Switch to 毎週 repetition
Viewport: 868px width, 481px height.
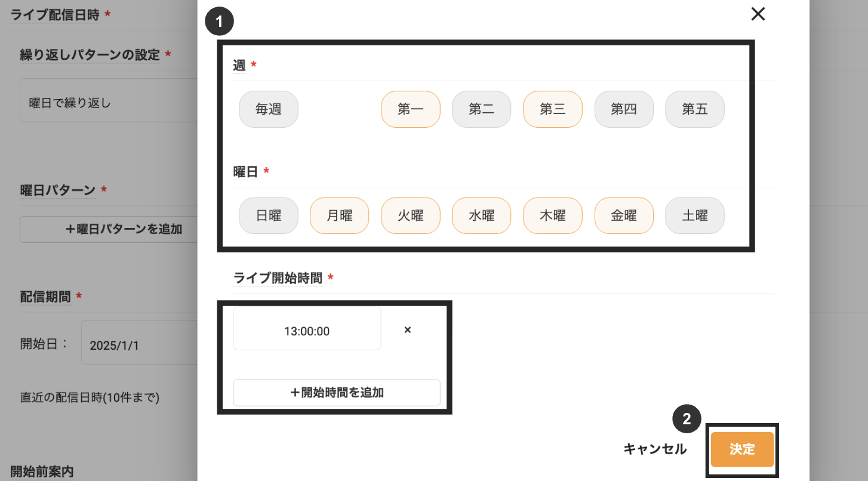pyautogui.click(x=268, y=109)
